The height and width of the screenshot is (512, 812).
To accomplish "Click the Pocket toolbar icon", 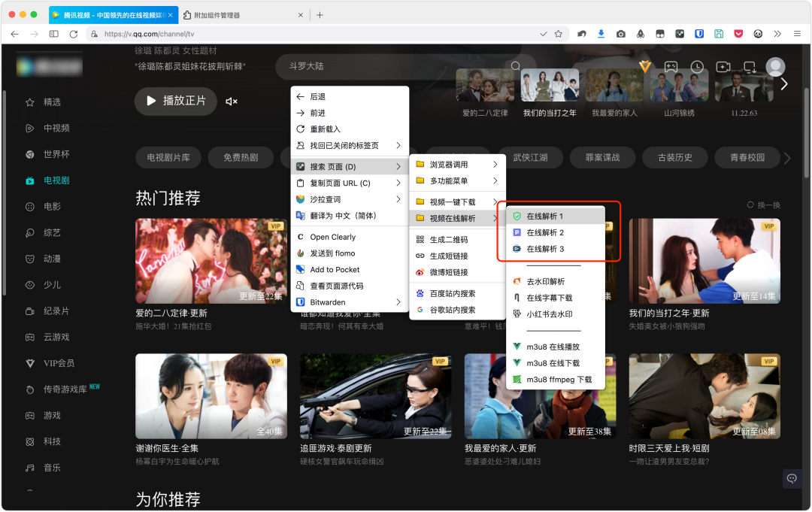I will (738, 34).
